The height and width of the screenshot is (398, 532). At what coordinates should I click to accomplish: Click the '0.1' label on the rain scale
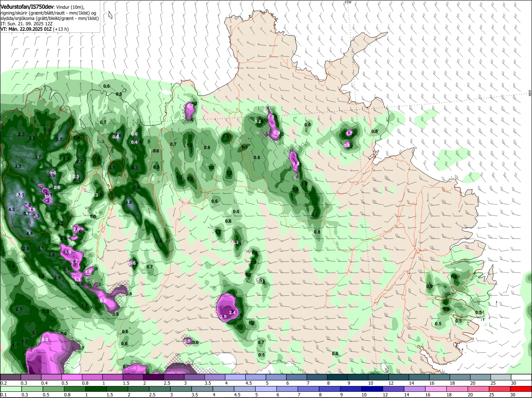point(3,395)
